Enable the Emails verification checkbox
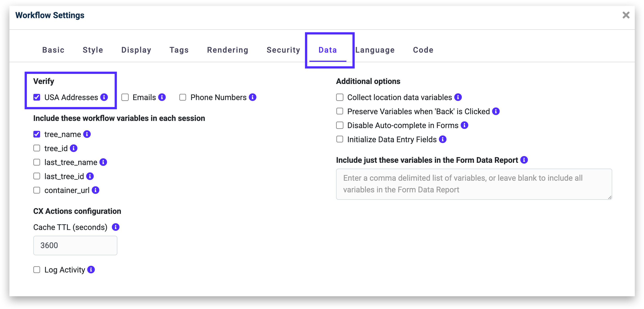Image resolution: width=644 pixels, height=309 pixels. coord(125,97)
